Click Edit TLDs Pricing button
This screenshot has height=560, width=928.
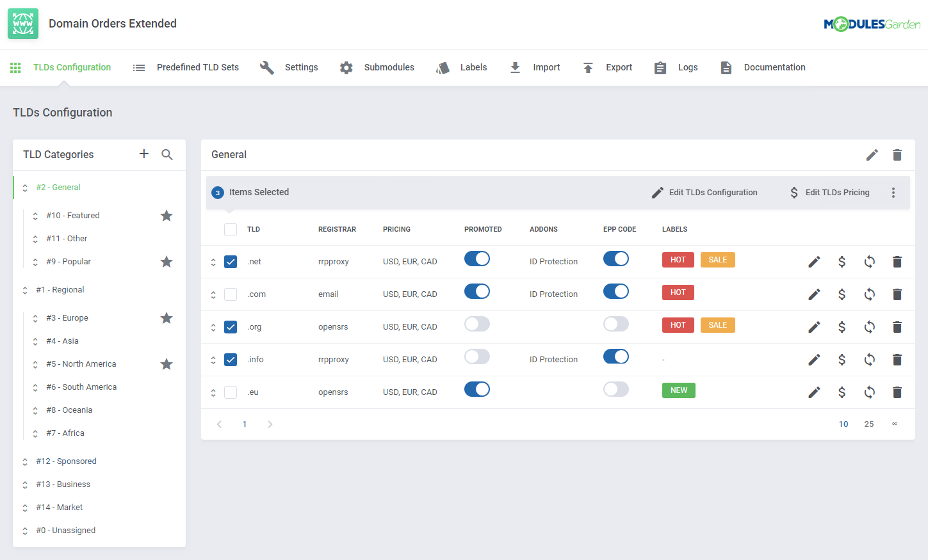829,193
